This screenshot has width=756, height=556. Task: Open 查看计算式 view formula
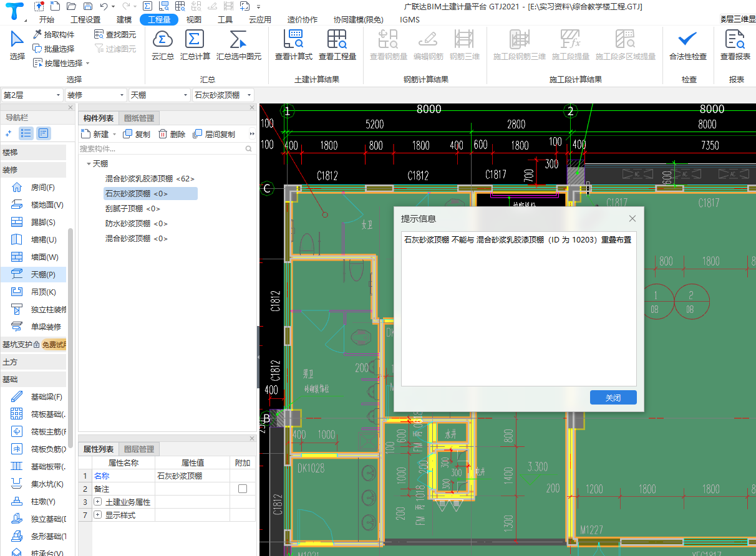coord(294,46)
